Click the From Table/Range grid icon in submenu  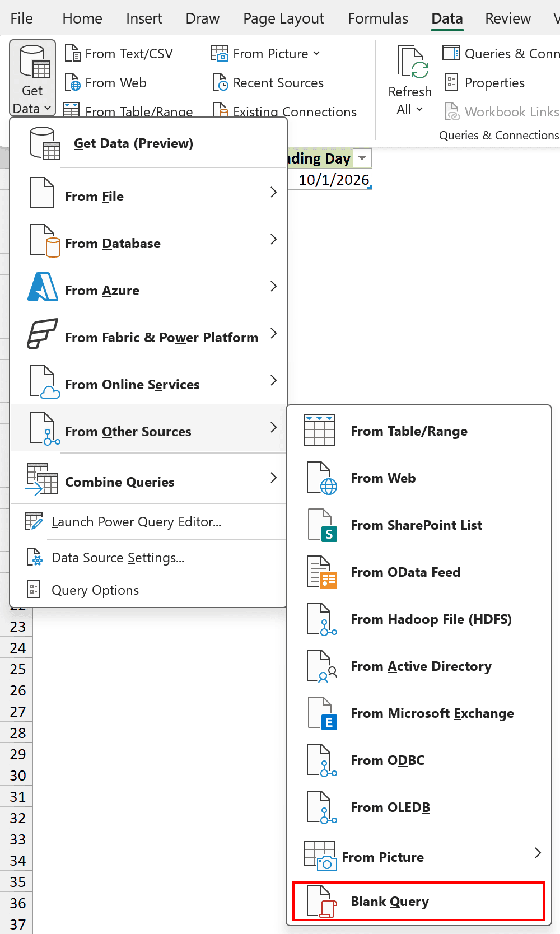point(319,431)
